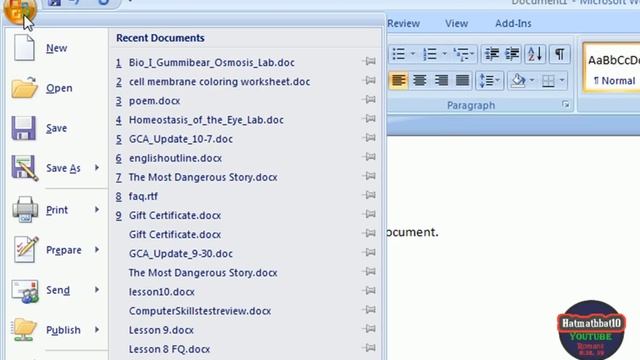640x360 pixels.
Task: Switch to the Review ribbon tab
Action: [x=403, y=24]
